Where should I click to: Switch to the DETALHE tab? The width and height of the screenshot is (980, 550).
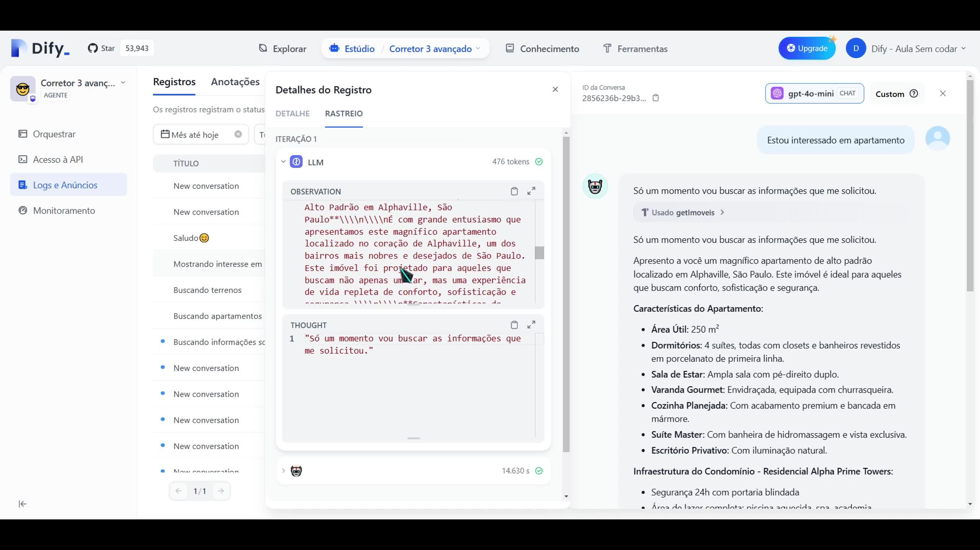292,113
